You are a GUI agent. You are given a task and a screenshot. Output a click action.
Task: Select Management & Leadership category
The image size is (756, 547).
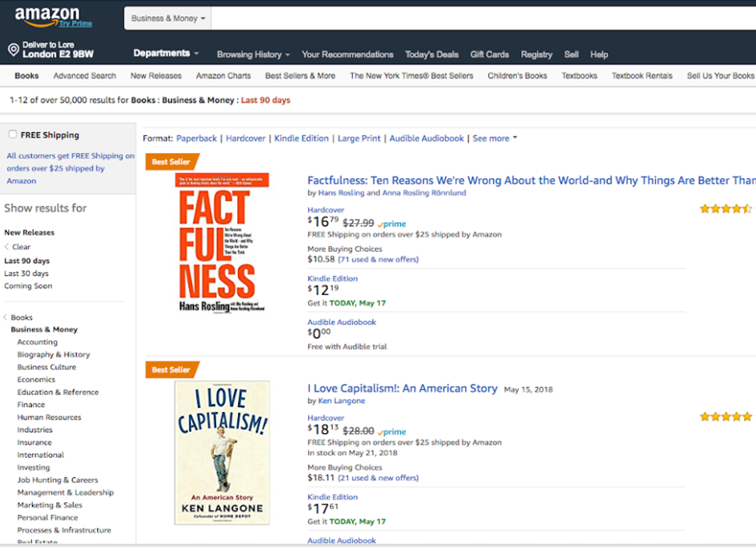click(x=65, y=492)
